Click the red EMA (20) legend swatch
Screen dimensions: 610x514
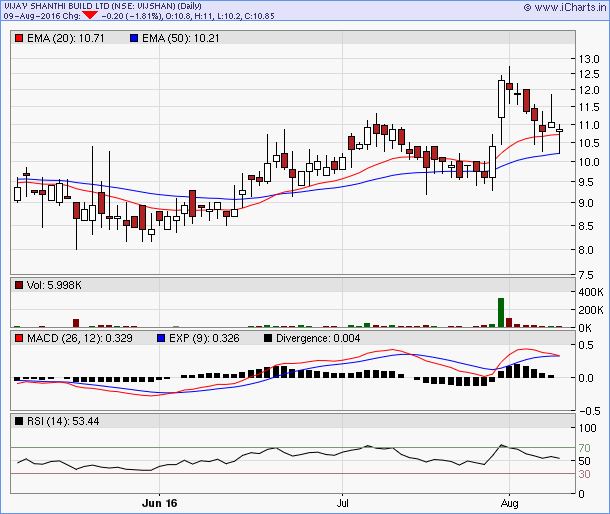point(19,39)
